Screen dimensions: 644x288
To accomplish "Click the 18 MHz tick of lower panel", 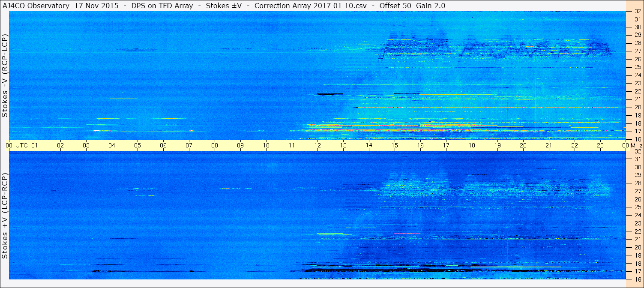I will 638,263.
